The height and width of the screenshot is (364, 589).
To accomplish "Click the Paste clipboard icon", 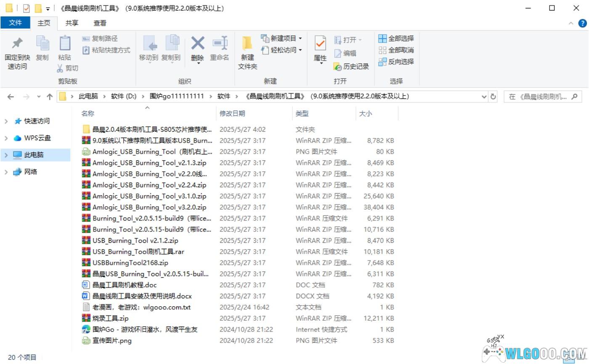I will click(64, 44).
